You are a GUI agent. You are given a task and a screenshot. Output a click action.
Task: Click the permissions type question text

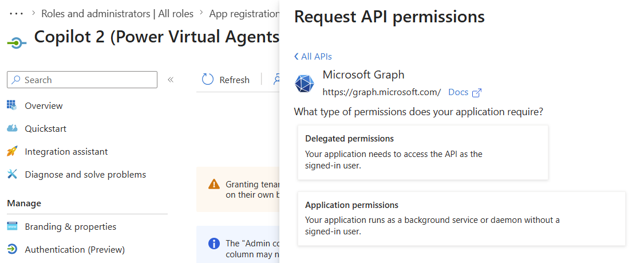pyautogui.click(x=418, y=111)
